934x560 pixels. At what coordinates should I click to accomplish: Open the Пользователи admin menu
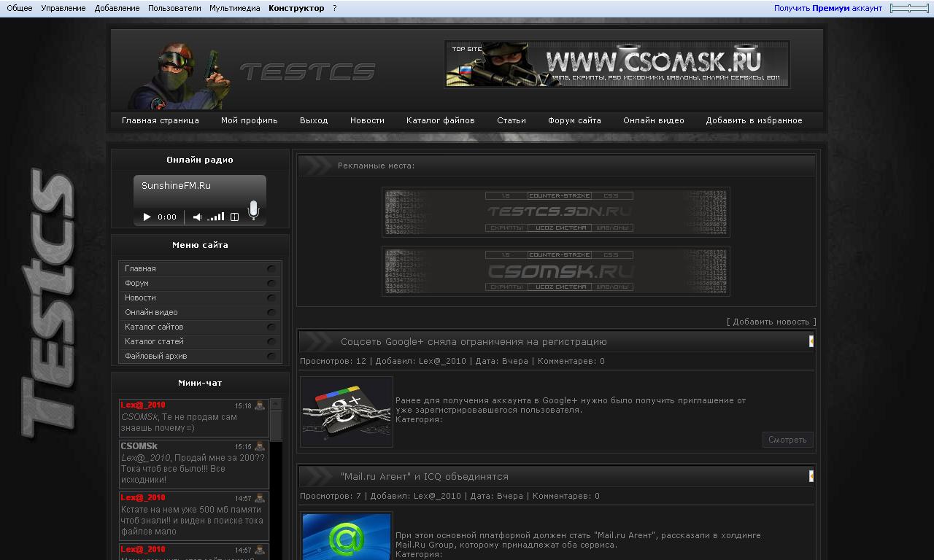(174, 8)
